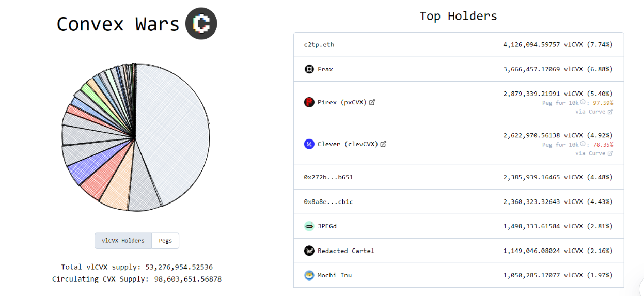Viewport: 644px width, 296px height.
Task: Click the Mochi Inu logo icon
Action: (309, 275)
